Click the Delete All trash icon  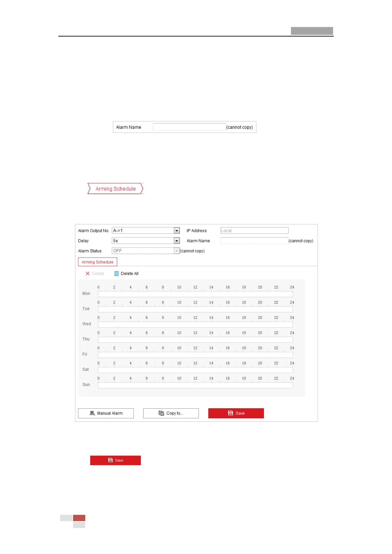[117, 273]
